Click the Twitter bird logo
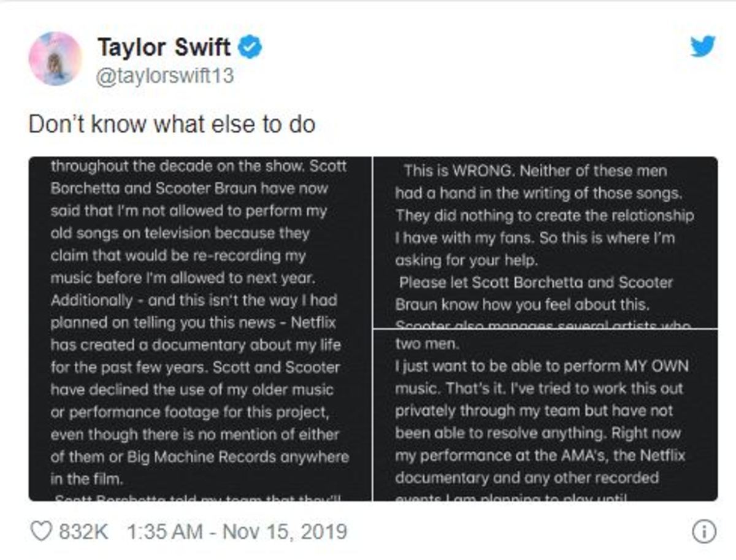736x560 pixels. [x=702, y=47]
